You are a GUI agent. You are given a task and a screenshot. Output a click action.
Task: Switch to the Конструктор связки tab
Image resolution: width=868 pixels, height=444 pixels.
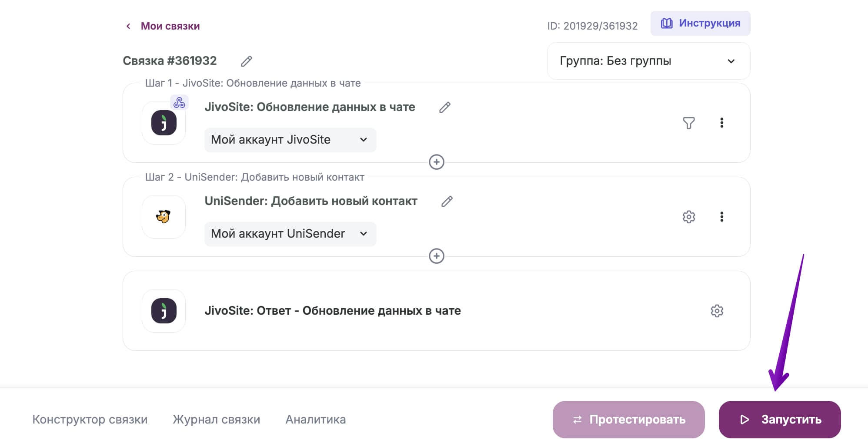coord(90,420)
